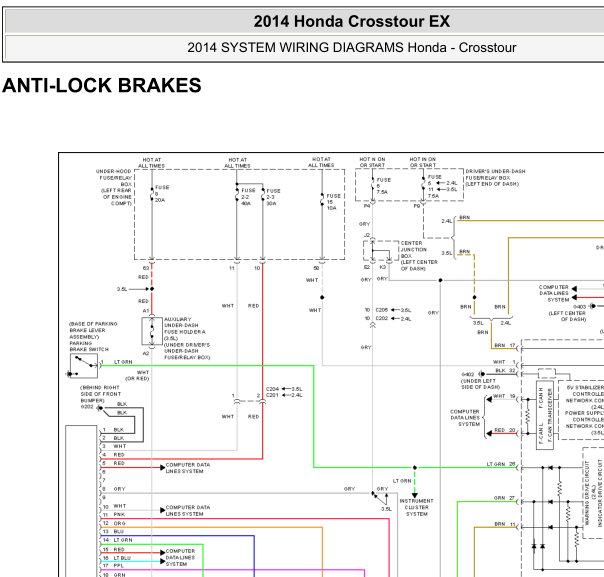
Task: Click the "FUSE 6 7.5A" label
Action: (383, 186)
